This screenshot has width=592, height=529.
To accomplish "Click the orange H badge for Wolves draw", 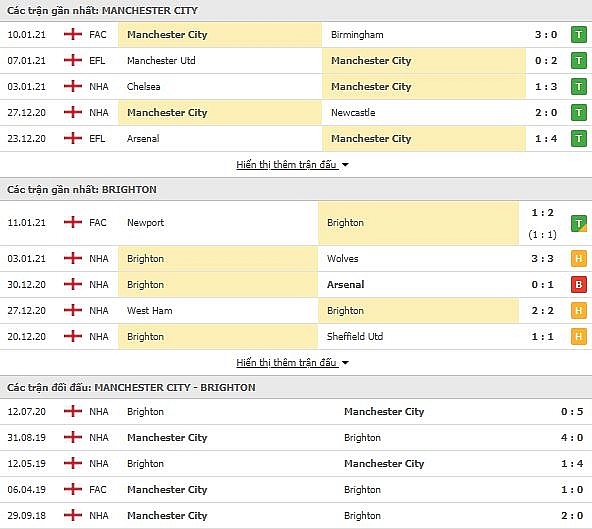I will tap(578, 259).
